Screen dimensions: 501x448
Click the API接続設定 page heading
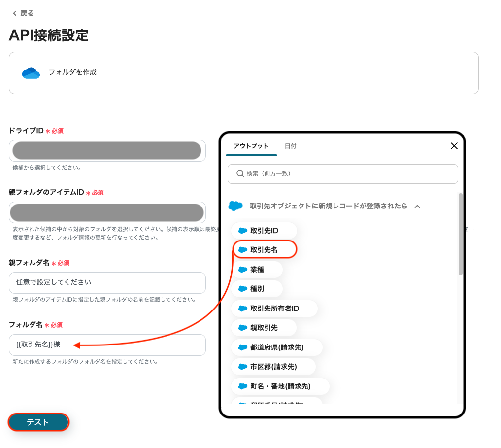tap(49, 35)
